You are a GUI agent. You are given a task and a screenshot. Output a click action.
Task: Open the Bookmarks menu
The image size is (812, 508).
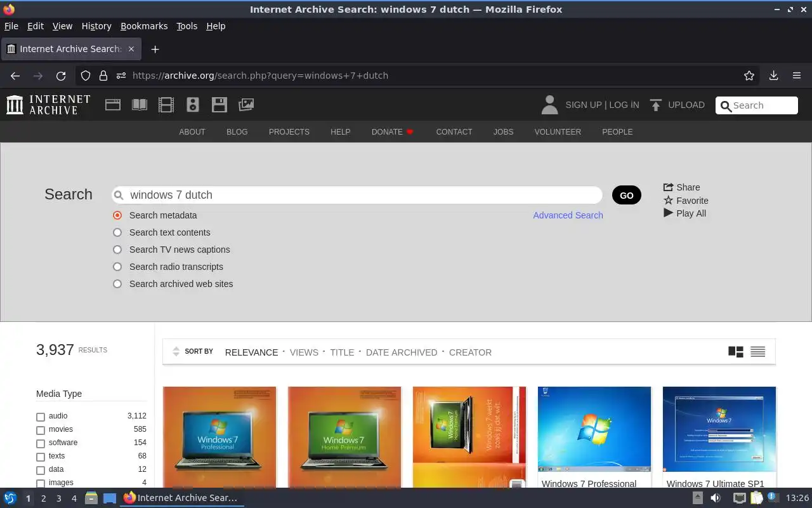[144, 26]
